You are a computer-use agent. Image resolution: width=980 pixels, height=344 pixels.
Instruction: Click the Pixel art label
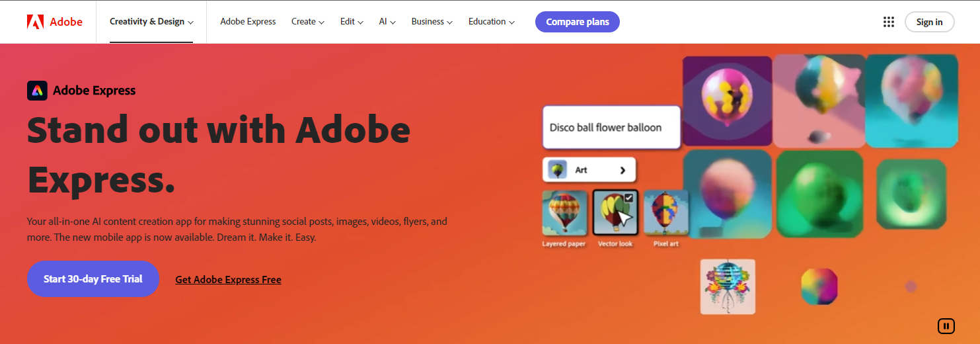coord(666,244)
